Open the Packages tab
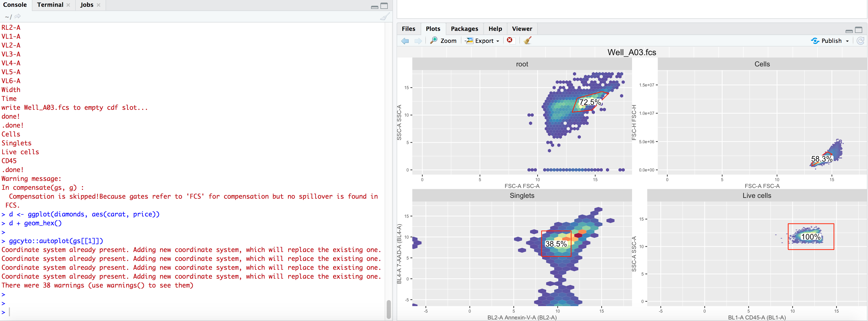 [x=464, y=29]
